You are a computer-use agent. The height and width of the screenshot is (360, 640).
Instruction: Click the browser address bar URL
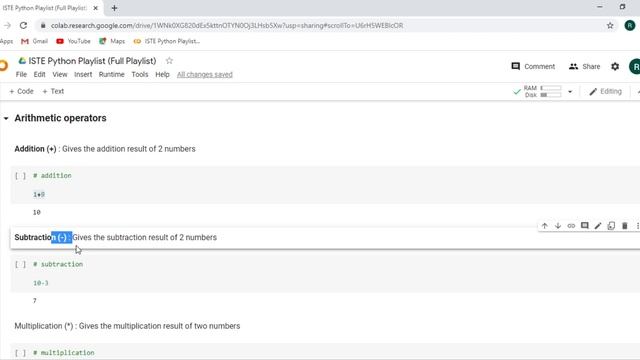pyautogui.click(x=227, y=25)
